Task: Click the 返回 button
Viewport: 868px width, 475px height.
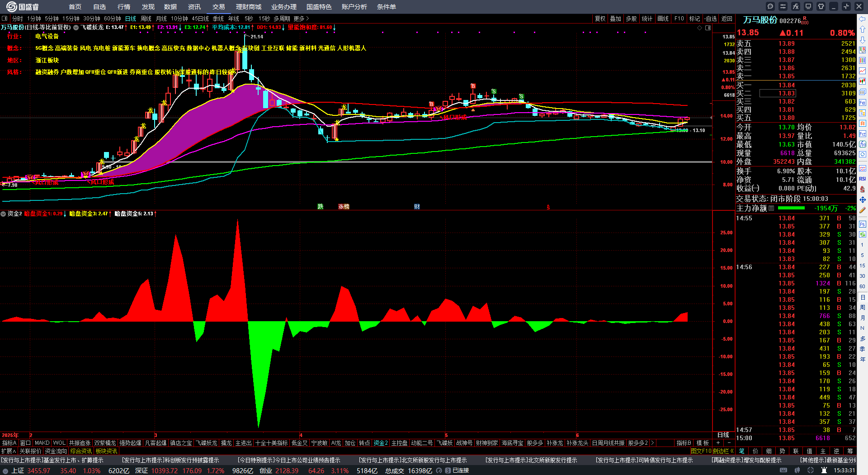Action: tap(726, 19)
